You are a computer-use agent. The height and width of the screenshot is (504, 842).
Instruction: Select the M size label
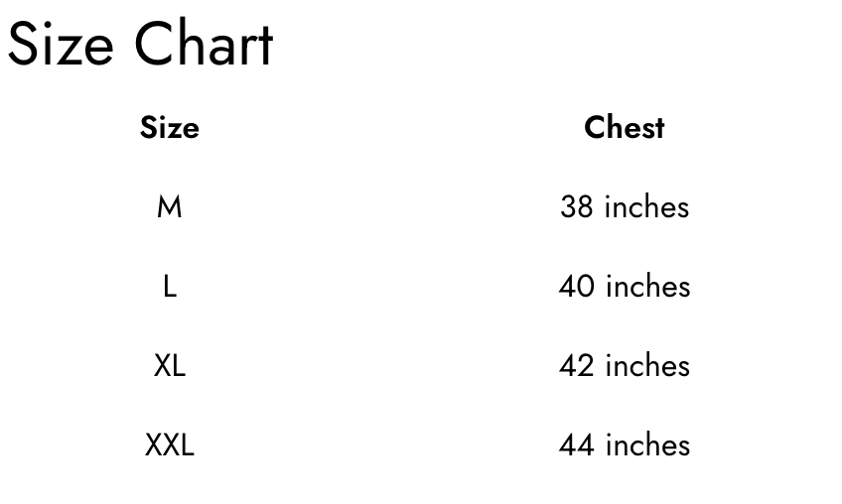169,207
